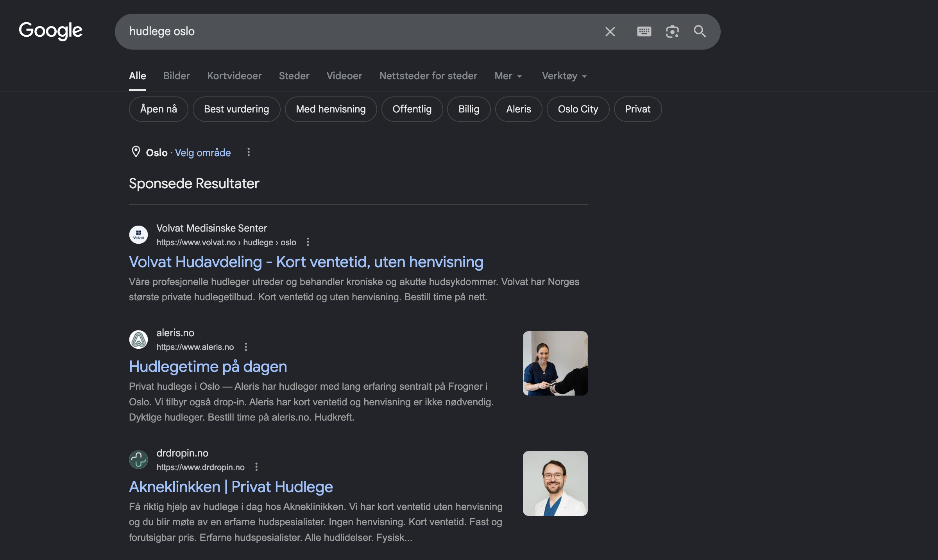Submit search with the magnifier icon

(700, 31)
